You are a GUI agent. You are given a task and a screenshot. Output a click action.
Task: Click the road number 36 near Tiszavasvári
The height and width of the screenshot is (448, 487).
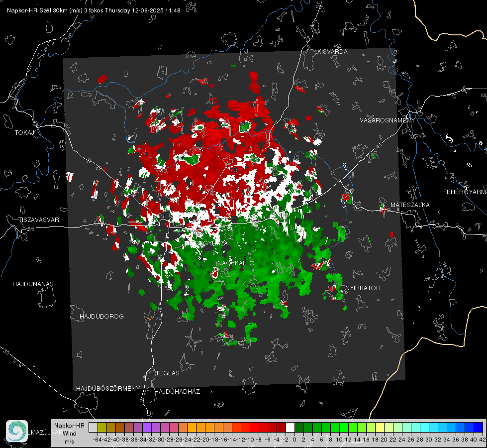[x=31, y=229]
